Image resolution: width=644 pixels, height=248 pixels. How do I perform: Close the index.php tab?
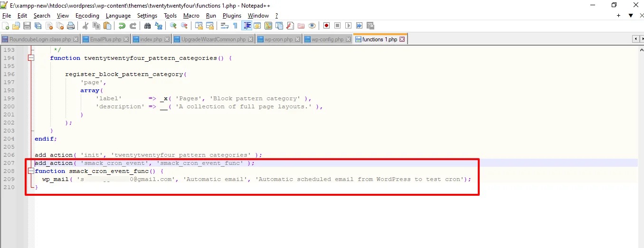166,39
